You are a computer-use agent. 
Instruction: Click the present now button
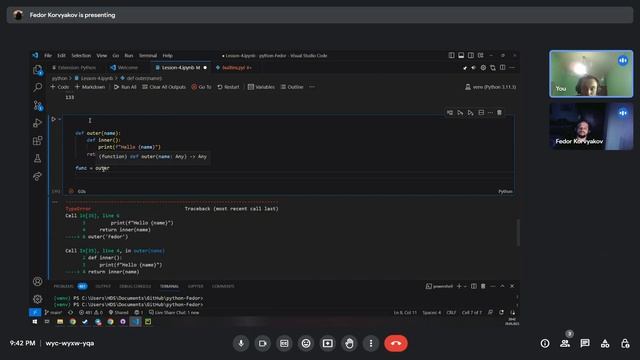[x=327, y=343]
